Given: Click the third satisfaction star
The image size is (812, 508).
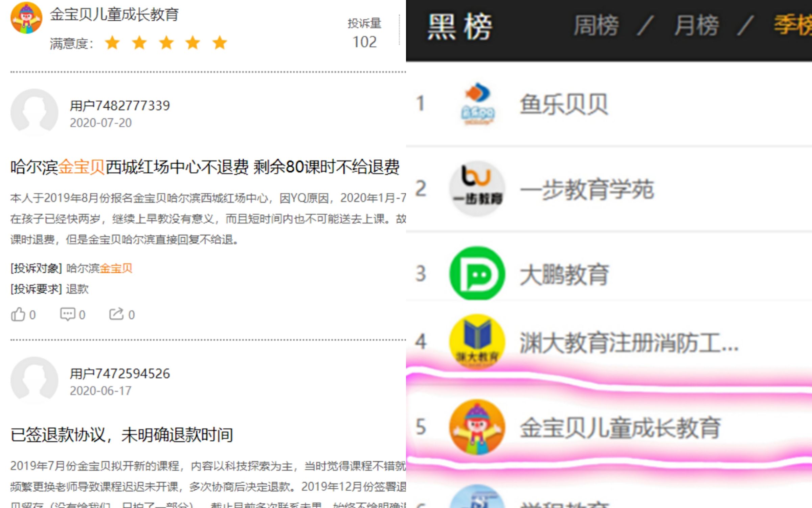Looking at the screenshot, I should pyautogui.click(x=166, y=43).
